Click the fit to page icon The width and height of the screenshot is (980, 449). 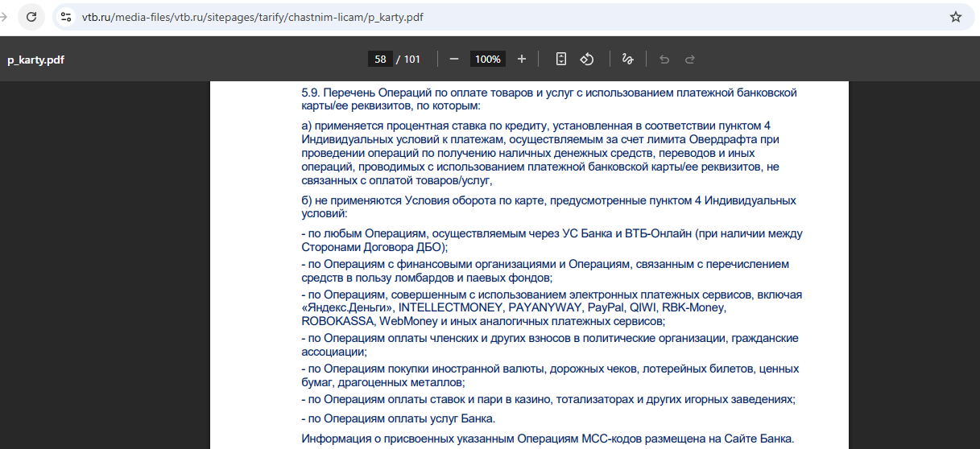(x=561, y=59)
